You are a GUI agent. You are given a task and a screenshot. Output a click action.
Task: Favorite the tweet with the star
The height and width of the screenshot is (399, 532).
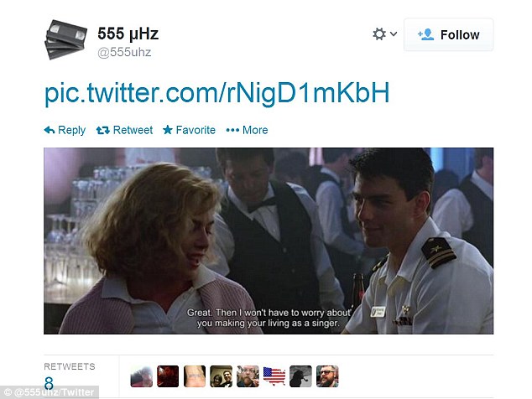pos(189,130)
